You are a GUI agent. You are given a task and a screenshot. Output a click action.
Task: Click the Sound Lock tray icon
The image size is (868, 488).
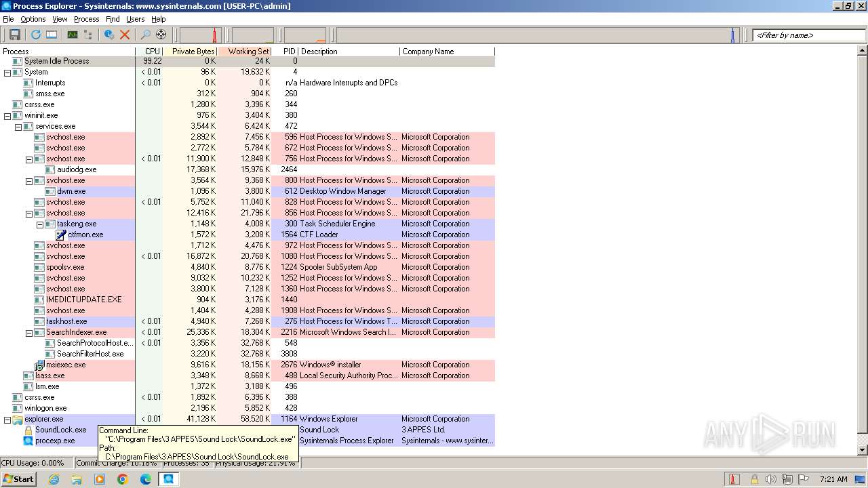(754, 479)
